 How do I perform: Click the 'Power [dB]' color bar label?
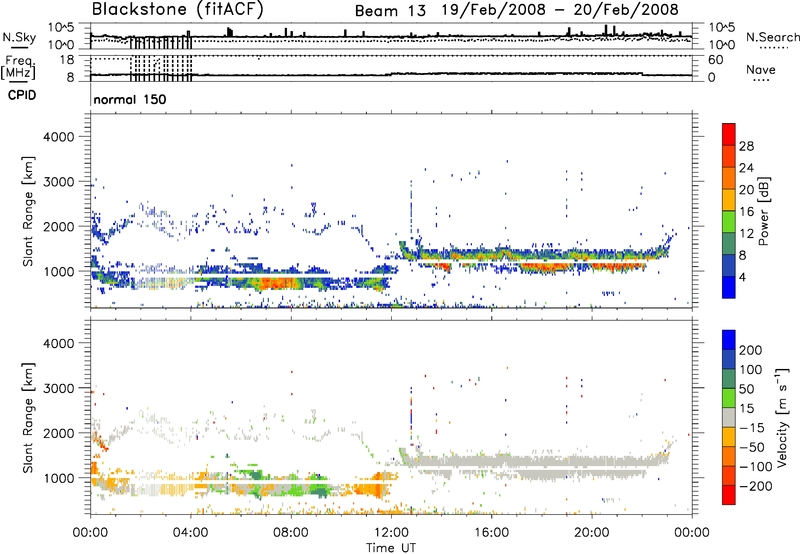pos(764,211)
